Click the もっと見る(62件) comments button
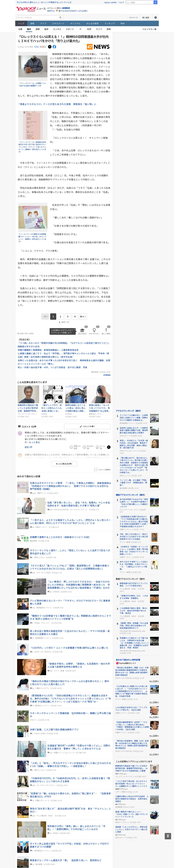Viewport: 174px width, 868px height. (64, 463)
